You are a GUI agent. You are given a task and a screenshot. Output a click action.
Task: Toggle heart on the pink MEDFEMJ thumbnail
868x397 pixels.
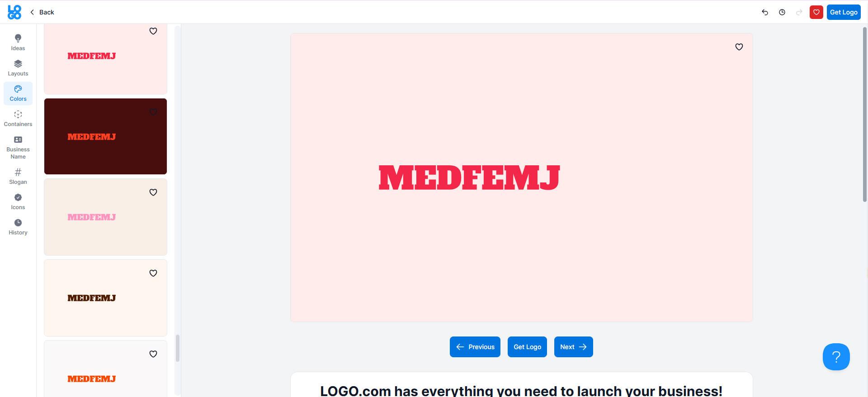(153, 192)
